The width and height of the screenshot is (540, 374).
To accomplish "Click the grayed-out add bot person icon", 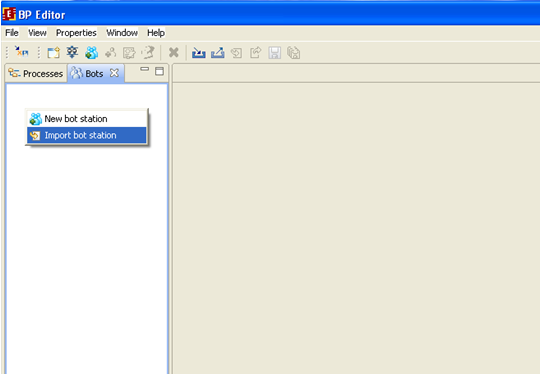I will point(111,53).
